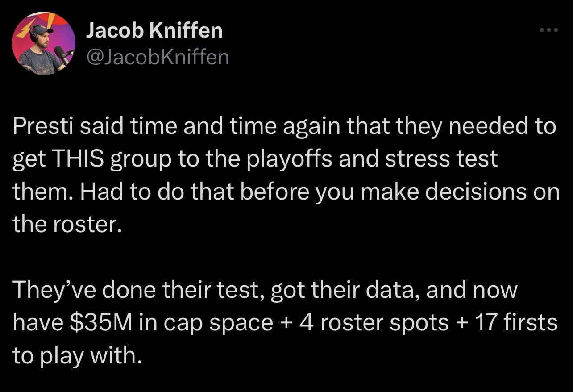Image resolution: width=573 pixels, height=392 pixels.
Task: Click the phrase "got their data"
Action: tap(345, 290)
